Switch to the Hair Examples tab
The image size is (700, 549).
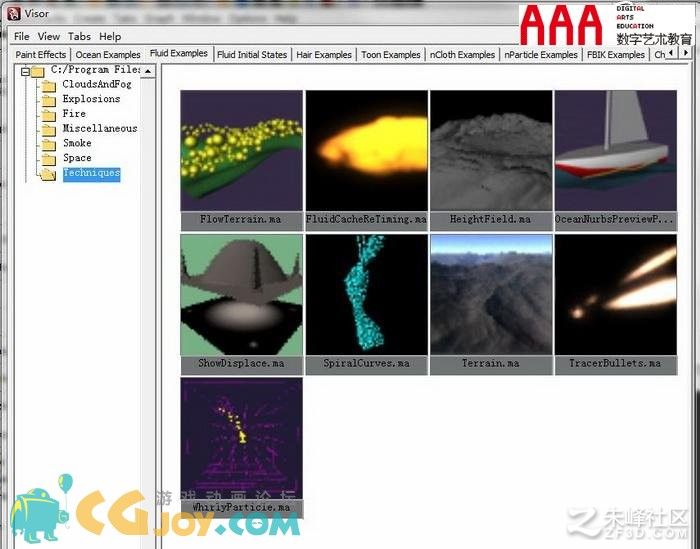[324, 54]
